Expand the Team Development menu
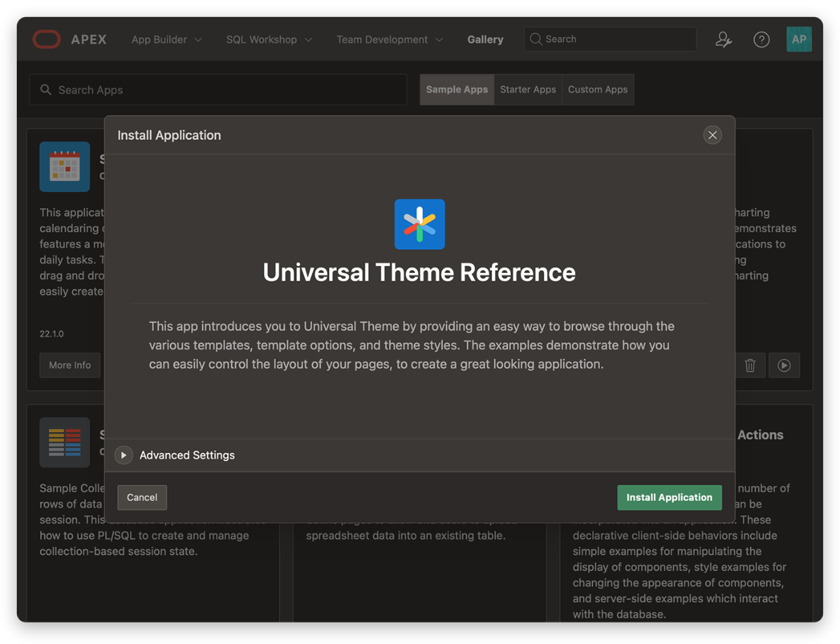Screen dimensions: 840x644 click(x=389, y=40)
